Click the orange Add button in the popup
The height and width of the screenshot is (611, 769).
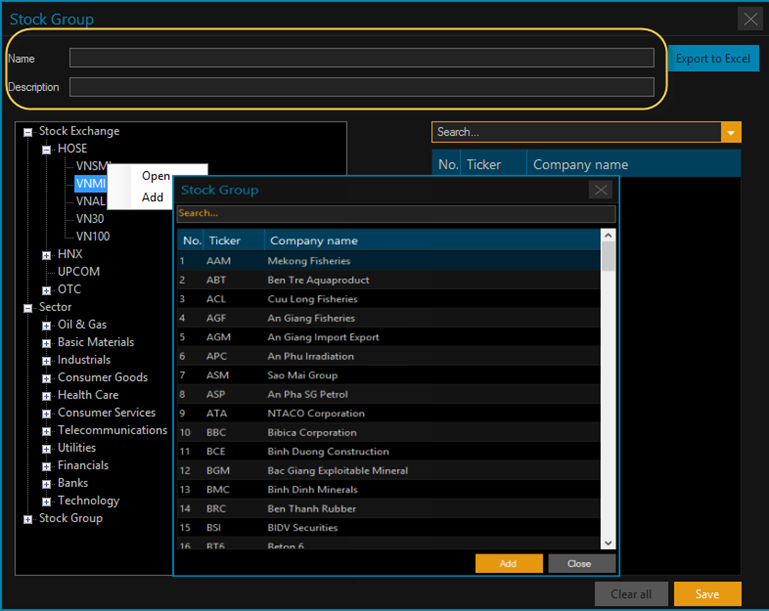coord(509,563)
